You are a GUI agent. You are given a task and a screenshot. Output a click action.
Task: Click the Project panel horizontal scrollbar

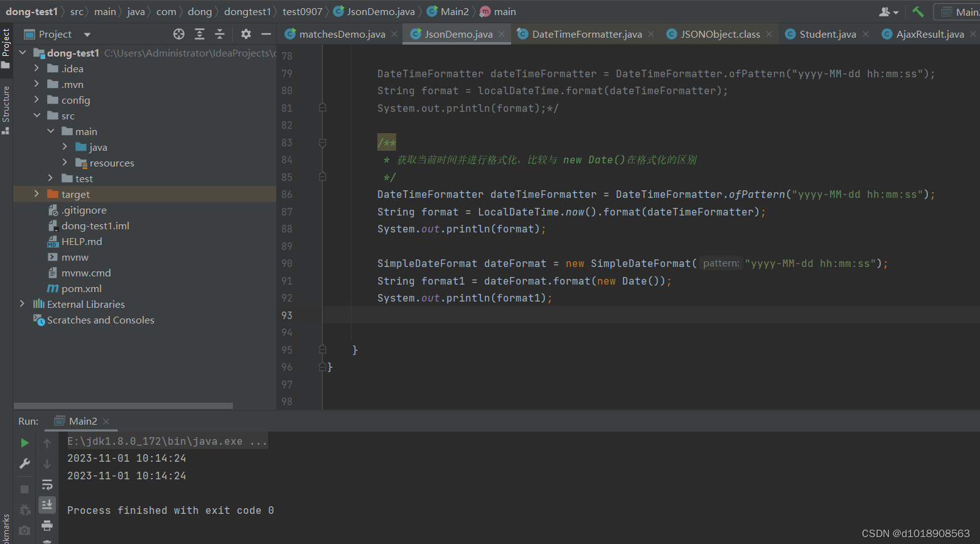pyautogui.click(x=123, y=406)
